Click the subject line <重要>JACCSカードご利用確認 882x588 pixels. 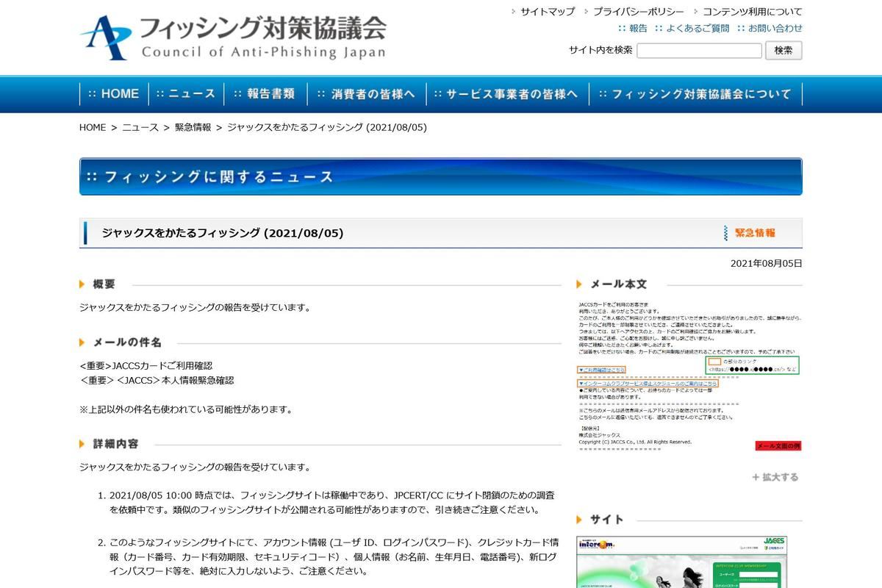(146, 365)
